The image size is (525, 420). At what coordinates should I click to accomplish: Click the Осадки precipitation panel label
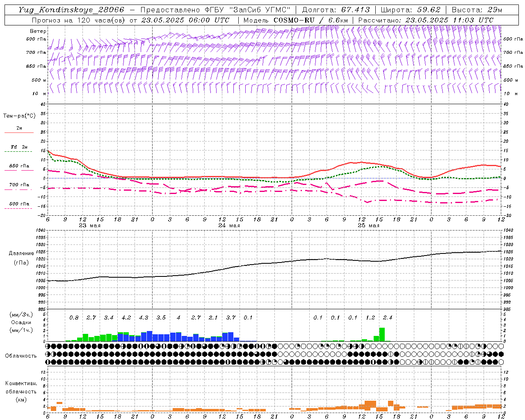click(x=21, y=323)
